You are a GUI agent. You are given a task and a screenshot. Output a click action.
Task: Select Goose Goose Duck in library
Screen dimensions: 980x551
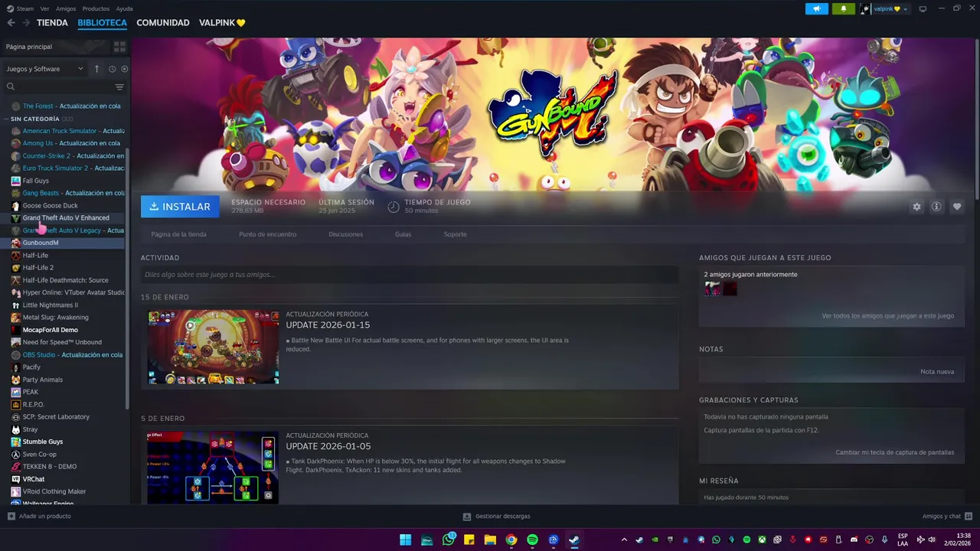50,206
